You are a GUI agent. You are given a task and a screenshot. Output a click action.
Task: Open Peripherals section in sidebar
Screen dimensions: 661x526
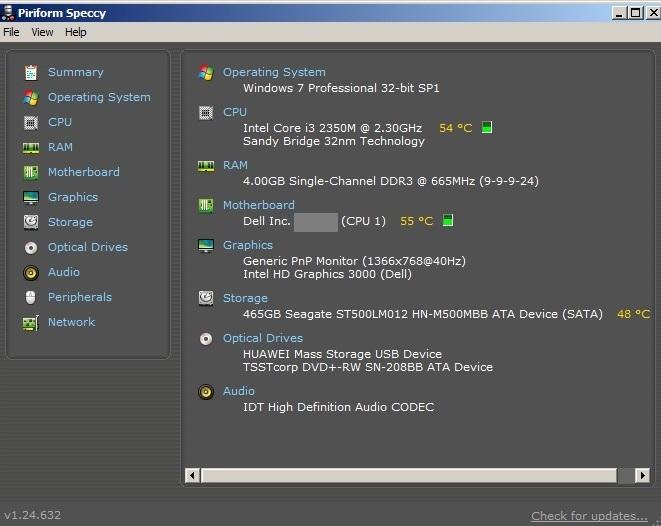[80, 297]
